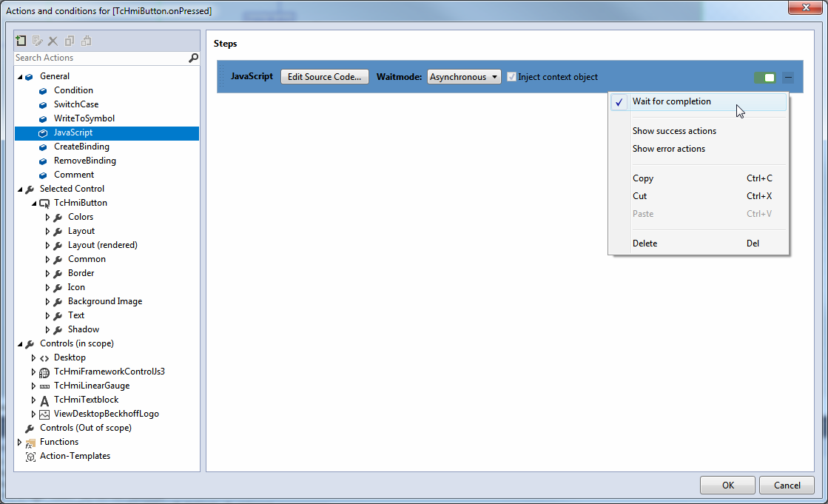Click the edit action pencil icon
The height and width of the screenshot is (504, 828).
[x=37, y=41]
